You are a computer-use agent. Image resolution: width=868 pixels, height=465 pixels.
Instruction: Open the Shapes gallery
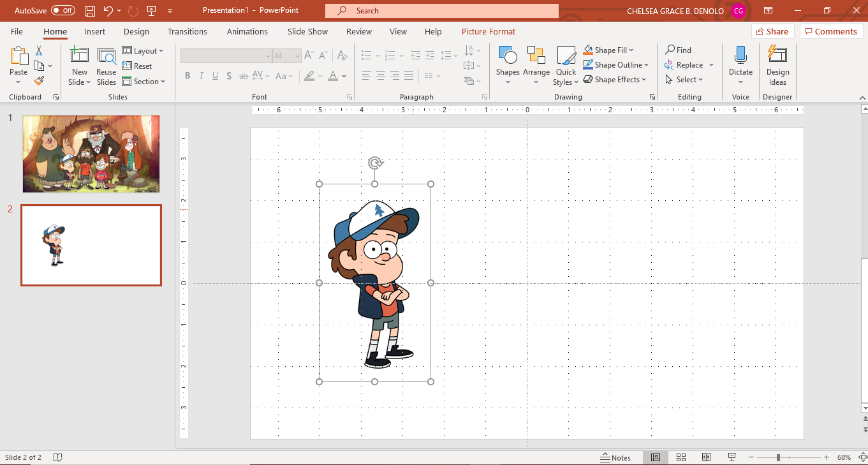[x=508, y=65]
